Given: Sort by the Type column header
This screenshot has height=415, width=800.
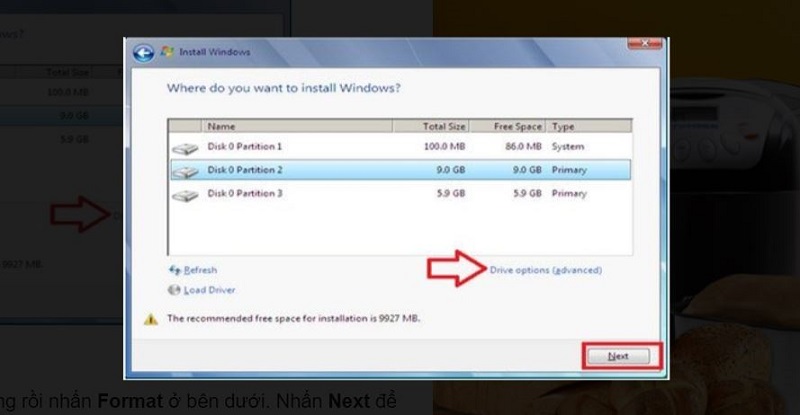Looking at the screenshot, I should (x=589, y=126).
